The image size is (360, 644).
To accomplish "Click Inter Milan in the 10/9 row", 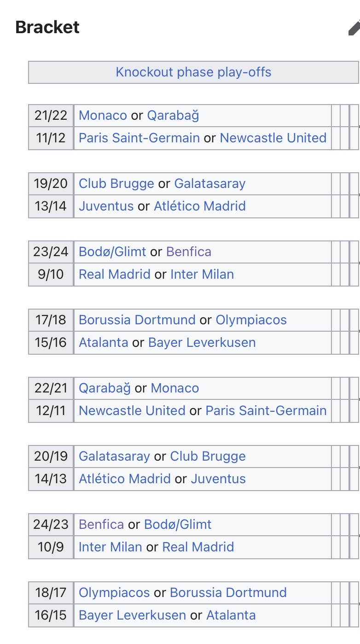I will pyautogui.click(x=110, y=547).
